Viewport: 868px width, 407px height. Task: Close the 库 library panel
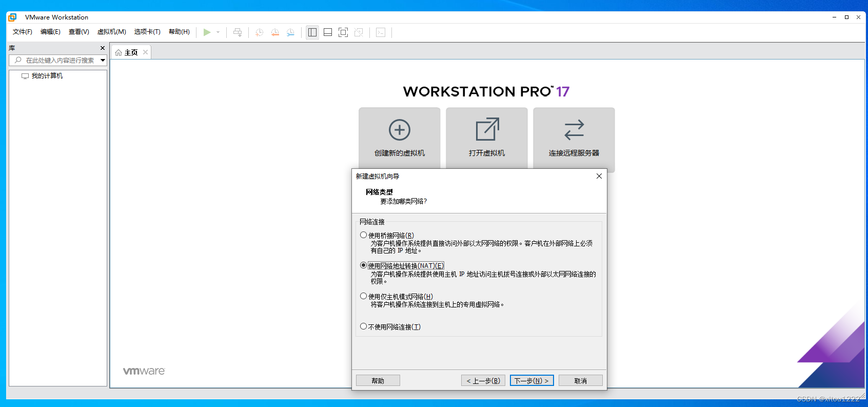click(x=103, y=48)
